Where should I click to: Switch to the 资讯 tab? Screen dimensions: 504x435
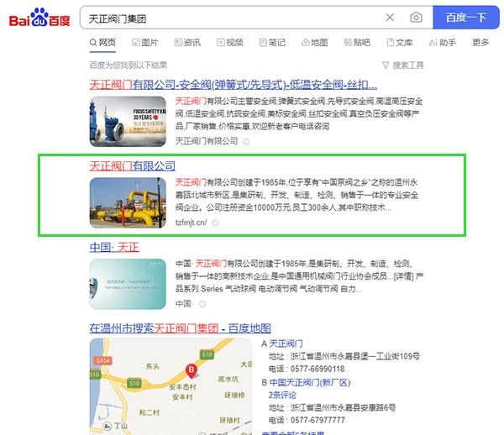click(x=187, y=42)
